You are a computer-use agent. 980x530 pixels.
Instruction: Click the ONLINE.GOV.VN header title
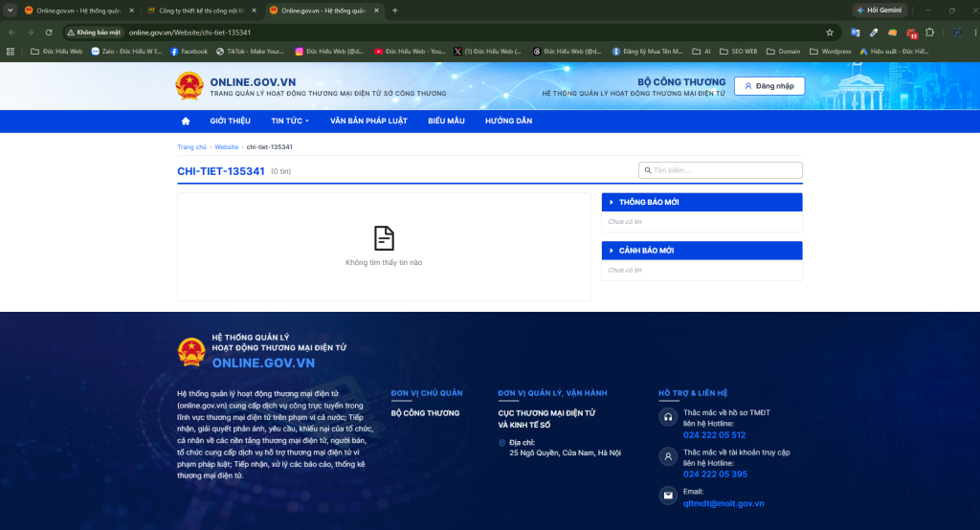point(253,82)
